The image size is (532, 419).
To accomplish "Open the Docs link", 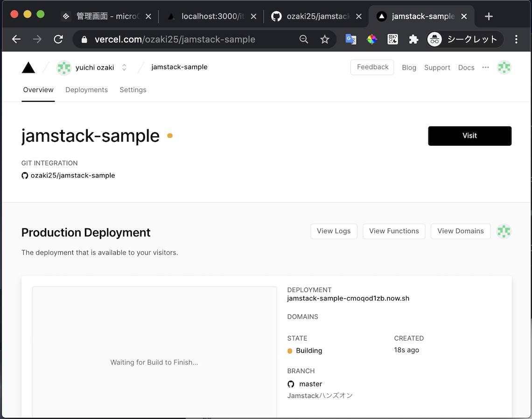I will tap(466, 68).
